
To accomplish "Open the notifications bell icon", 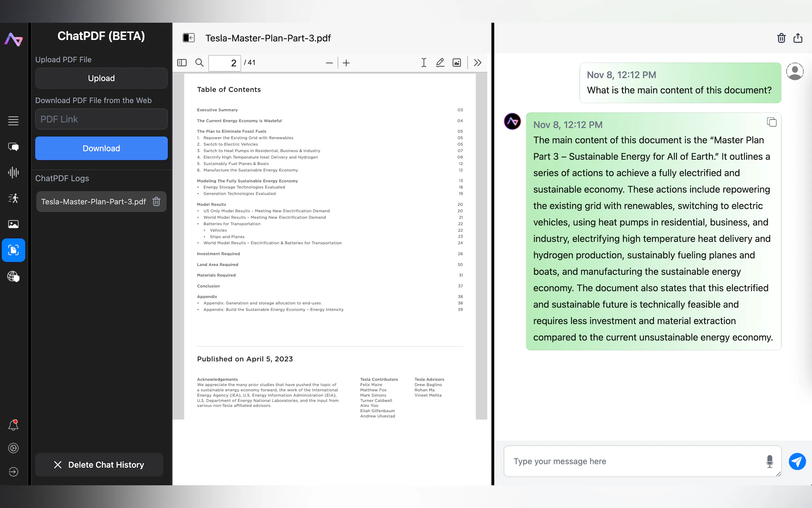I will tap(13, 425).
